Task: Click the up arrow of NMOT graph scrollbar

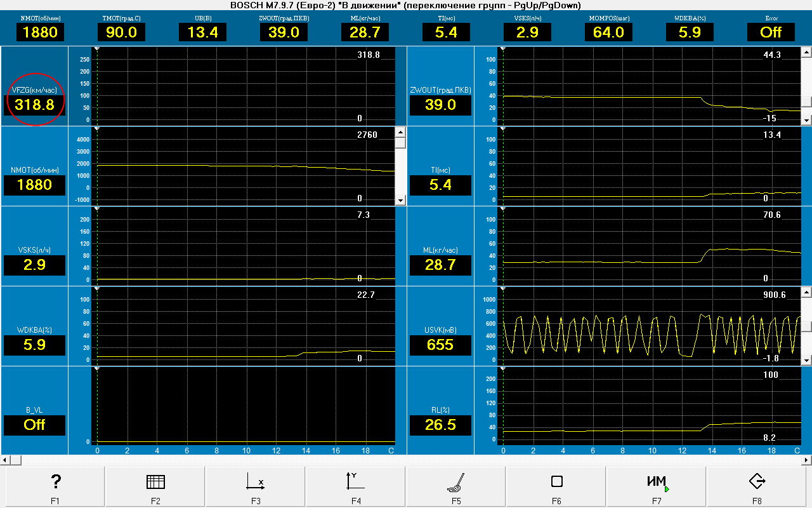Action: point(400,132)
